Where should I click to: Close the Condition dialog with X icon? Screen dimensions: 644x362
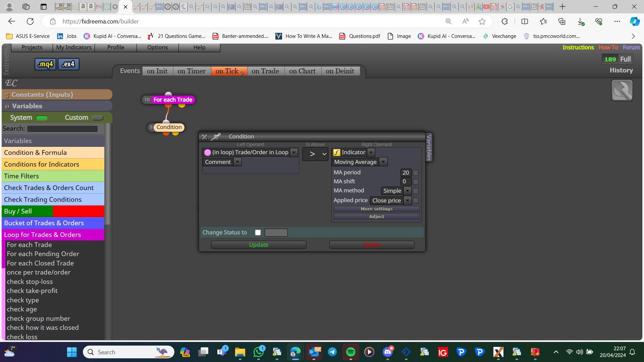pos(204,137)
